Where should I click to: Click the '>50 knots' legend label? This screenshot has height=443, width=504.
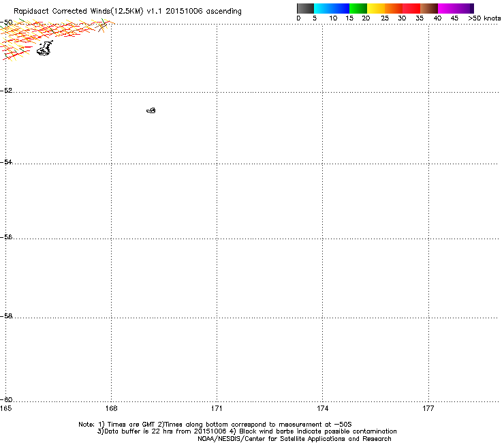click(x=484, y=18)
